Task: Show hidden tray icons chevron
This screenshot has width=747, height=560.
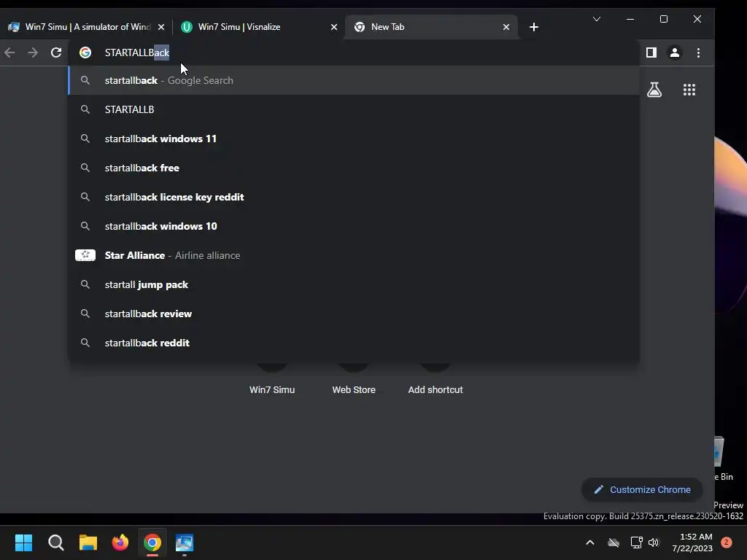Action: click(x=589, y=542)
